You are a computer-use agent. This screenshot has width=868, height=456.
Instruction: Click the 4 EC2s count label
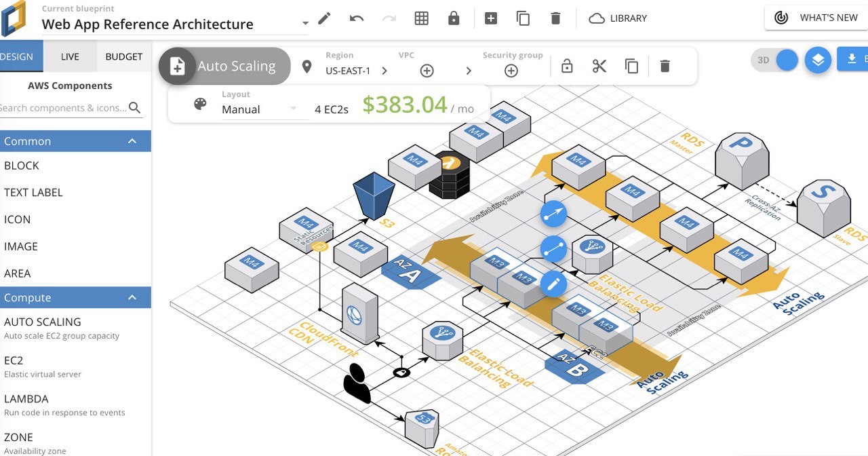point(332,109)
